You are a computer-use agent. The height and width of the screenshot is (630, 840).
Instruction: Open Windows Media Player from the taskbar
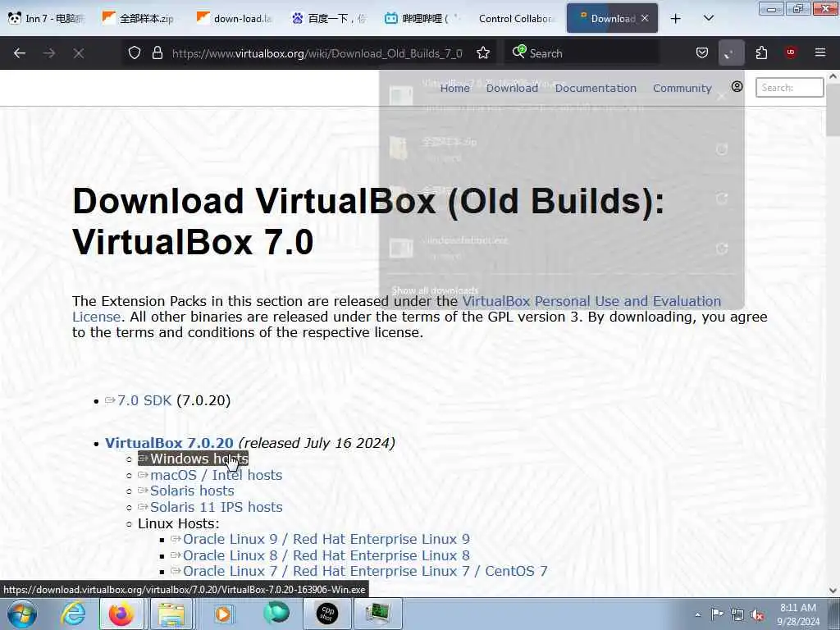(x=223, y=614)
